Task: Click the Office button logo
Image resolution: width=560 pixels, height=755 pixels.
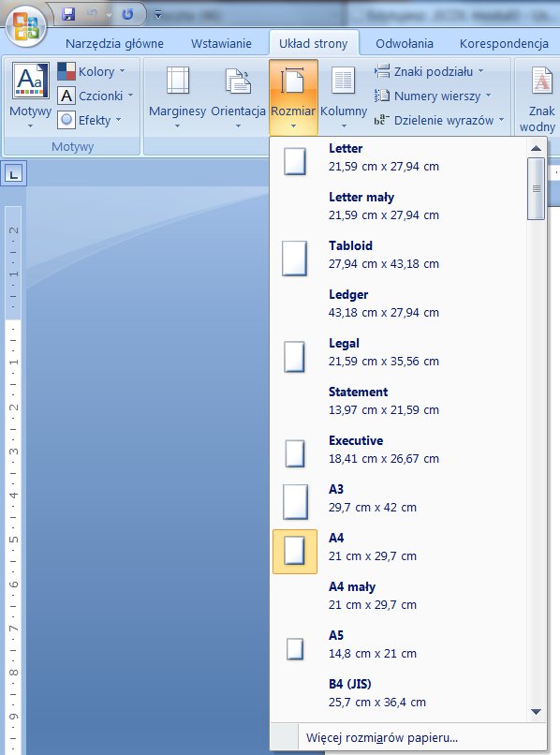Action: (26, 25)
